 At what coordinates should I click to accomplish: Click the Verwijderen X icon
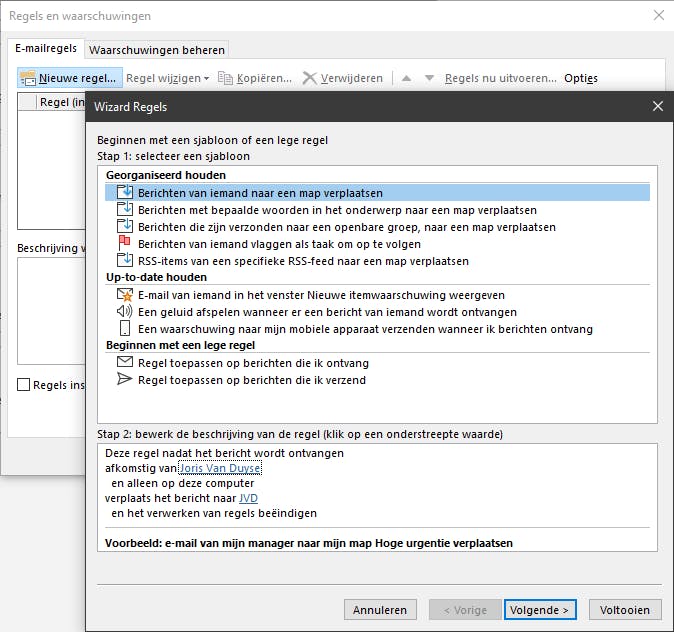click(309, 78)
